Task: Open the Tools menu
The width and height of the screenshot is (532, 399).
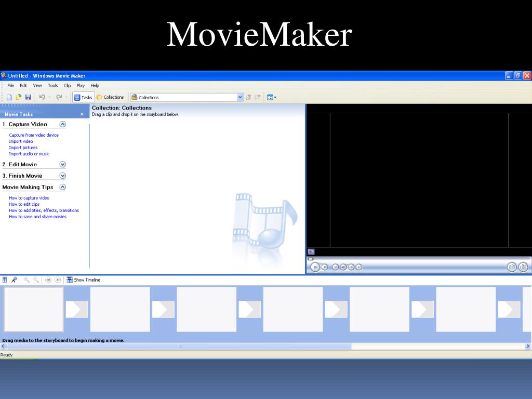Action: tap(53, 86)
